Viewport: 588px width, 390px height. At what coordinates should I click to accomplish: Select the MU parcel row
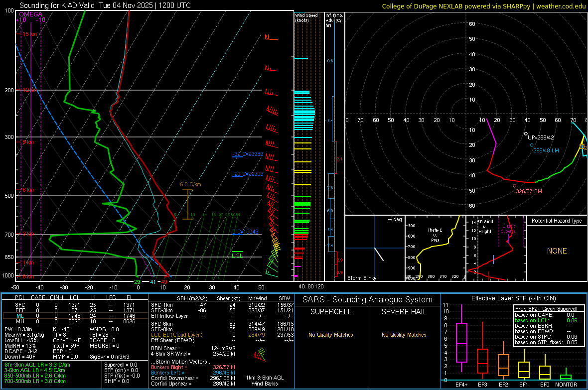click(x=74, y=321)
